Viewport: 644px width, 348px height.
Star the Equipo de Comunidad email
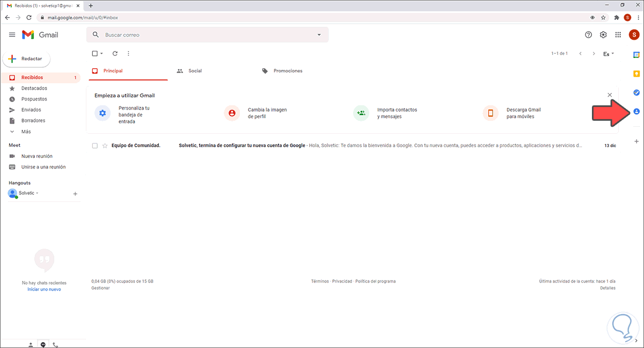pos(105,146)
